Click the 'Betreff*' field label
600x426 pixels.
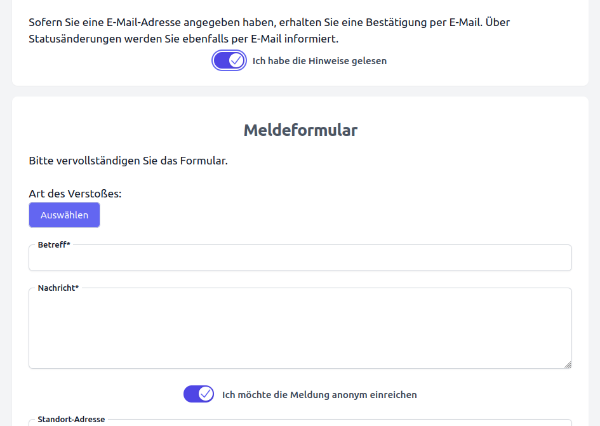[x=54, y=245]
